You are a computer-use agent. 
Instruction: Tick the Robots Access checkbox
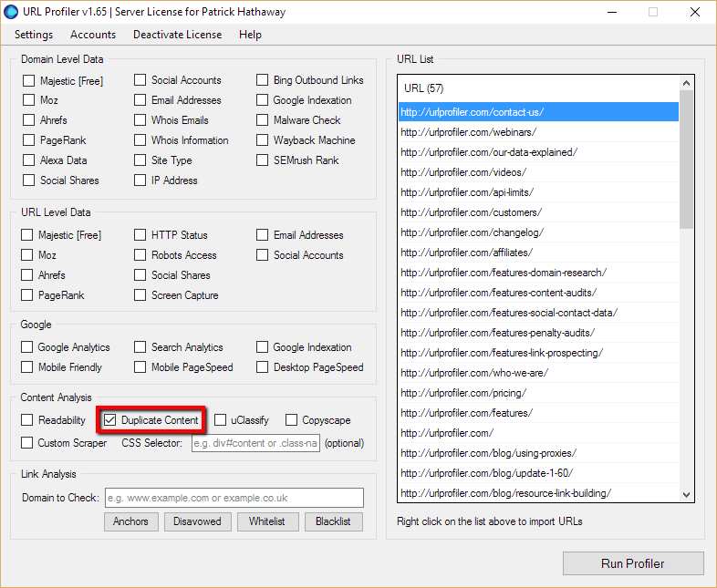[x=140, y=255]
